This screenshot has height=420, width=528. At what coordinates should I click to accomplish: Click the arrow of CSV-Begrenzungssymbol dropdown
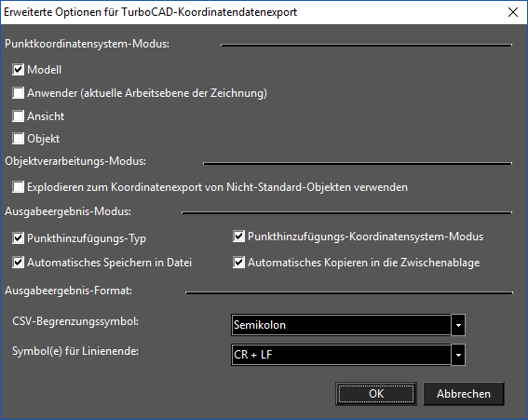click(x=458, y=325)
